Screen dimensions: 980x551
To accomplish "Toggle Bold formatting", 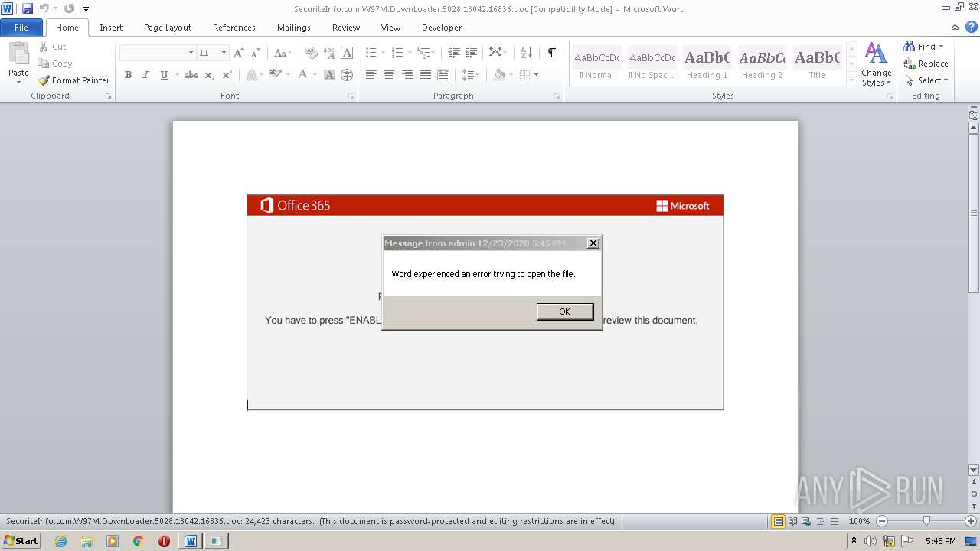I will click(128, 75).
